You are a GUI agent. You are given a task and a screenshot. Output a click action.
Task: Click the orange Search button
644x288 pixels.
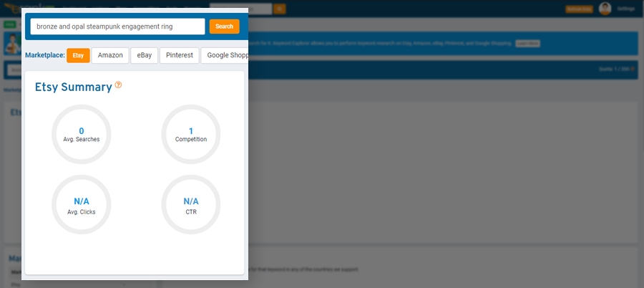pos(224,27)
